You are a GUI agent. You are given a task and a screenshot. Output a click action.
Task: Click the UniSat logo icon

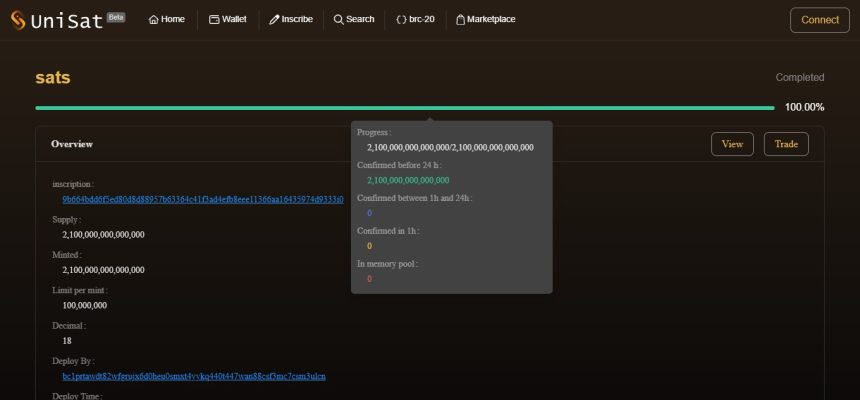coord(18,20)
